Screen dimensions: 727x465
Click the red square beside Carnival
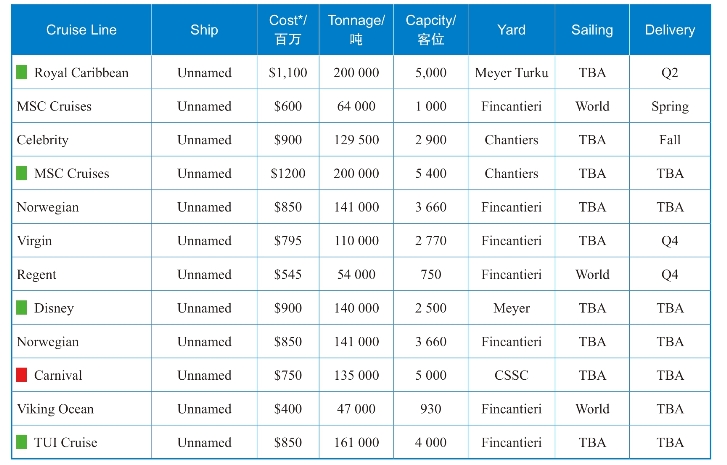point(22,375)
